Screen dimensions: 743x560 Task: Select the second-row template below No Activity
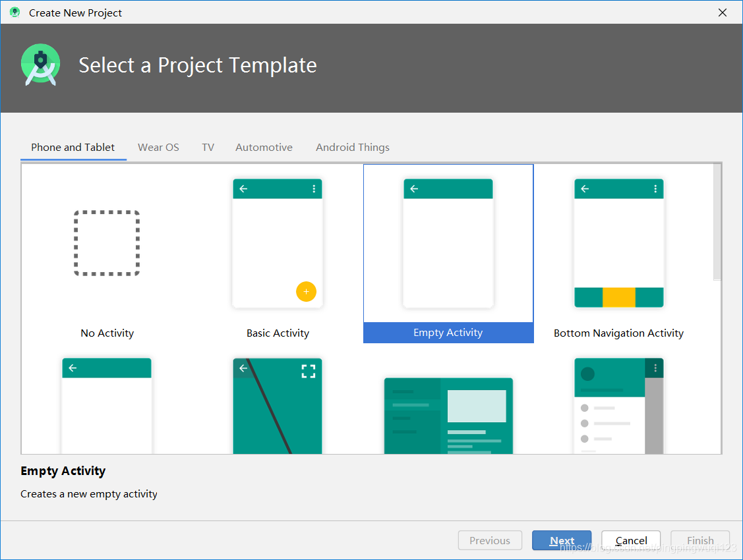(x=107, y=406)
